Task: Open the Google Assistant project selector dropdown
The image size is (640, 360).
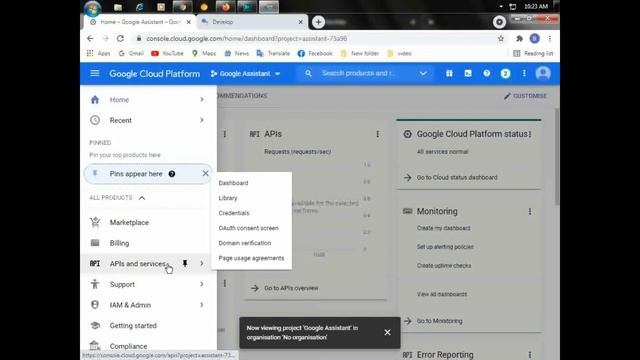Action: click(245, 73)
